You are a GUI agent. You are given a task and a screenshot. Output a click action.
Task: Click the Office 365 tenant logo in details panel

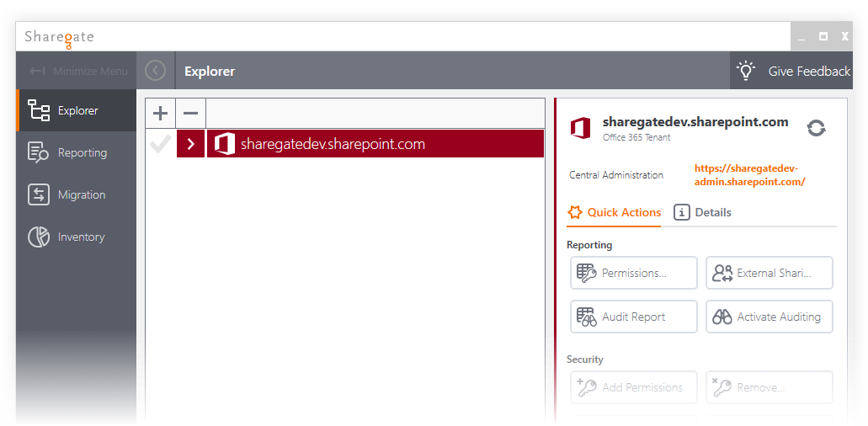pyautogui.click(x=581, y=128)
